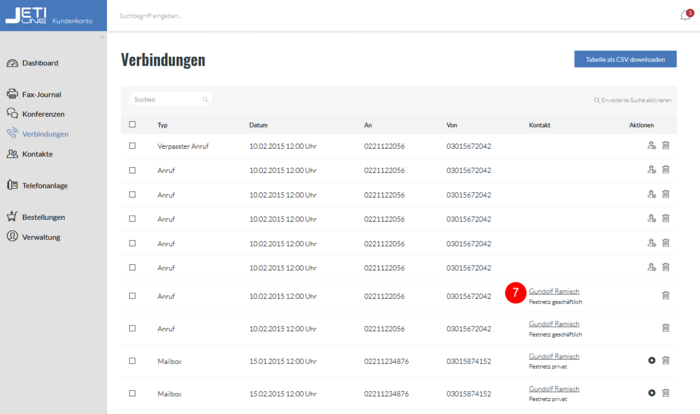
Task: Collapse the sidebar with the small arrow
Action: 102,37
